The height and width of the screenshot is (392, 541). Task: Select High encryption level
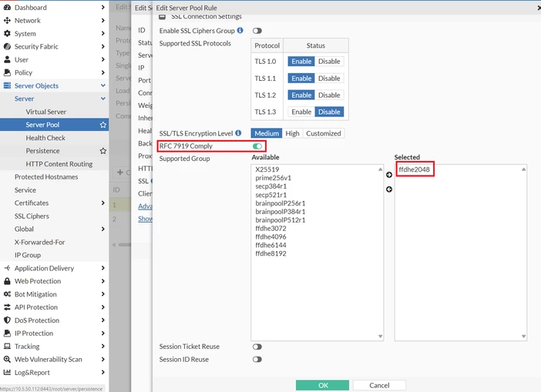pos(292,133)
